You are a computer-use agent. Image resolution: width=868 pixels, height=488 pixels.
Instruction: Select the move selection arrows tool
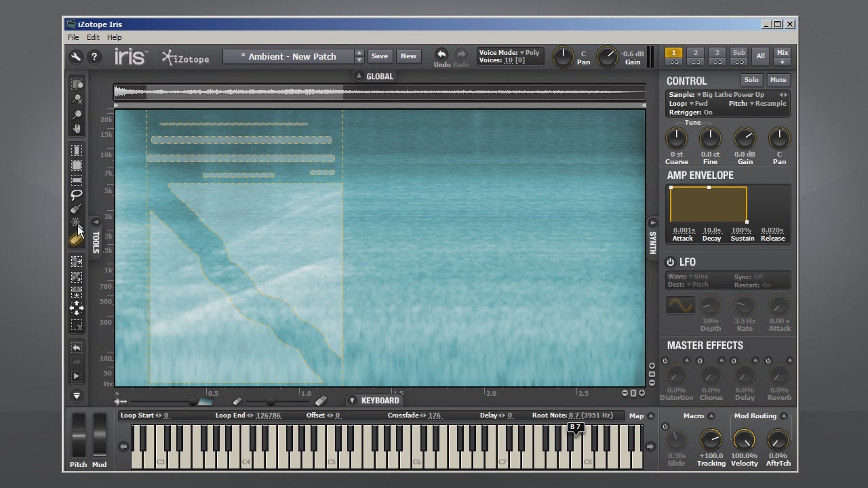click(x=77, y=308)
